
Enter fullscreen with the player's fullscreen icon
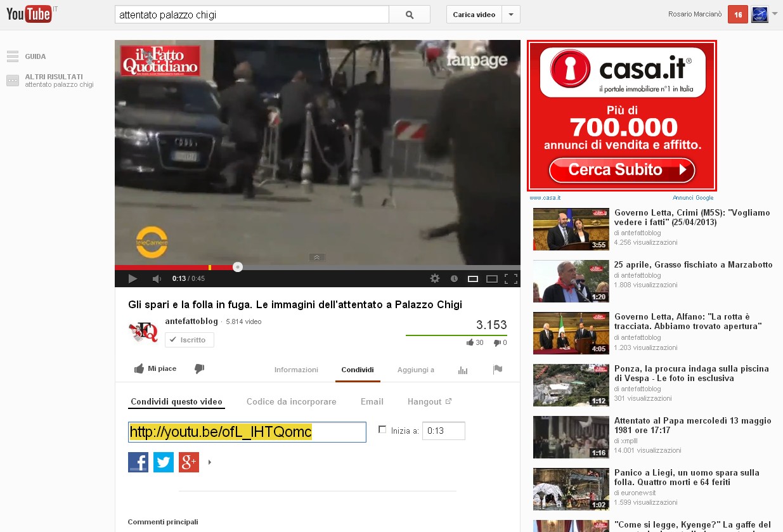(x=510, y=278)
